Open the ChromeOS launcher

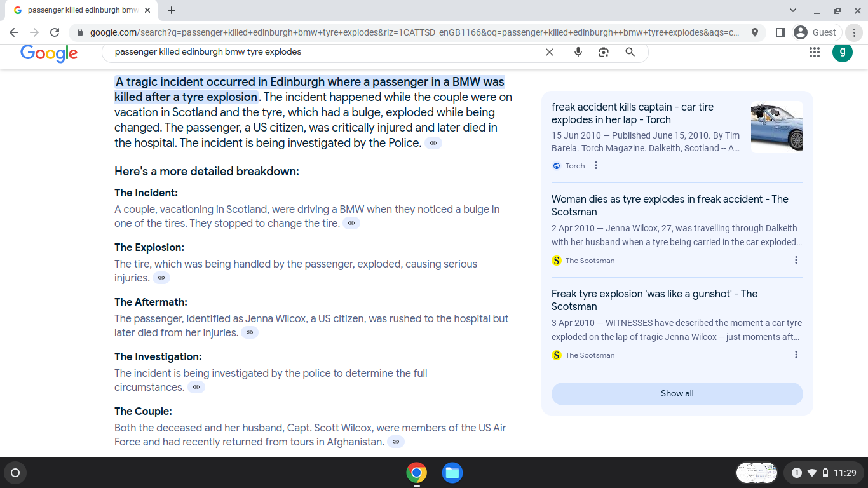point(15,473)
